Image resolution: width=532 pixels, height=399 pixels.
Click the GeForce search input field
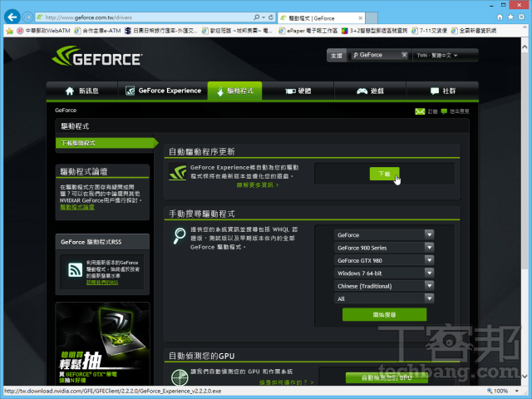[377, 55]
